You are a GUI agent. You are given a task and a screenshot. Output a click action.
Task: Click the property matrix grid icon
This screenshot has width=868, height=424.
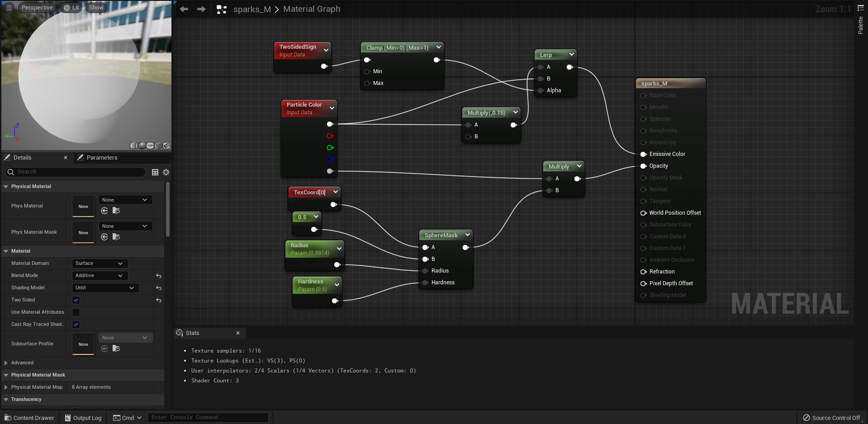coord(155,172)
